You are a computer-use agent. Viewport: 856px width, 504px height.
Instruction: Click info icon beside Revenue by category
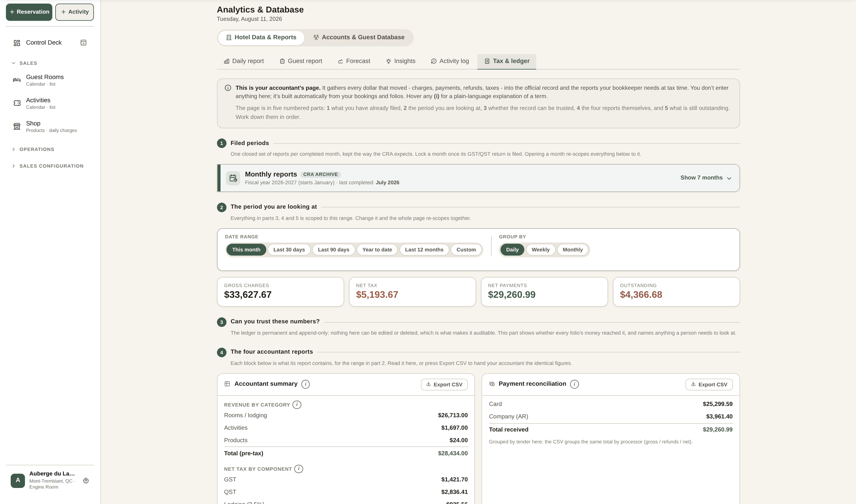(x=297, y=404)
